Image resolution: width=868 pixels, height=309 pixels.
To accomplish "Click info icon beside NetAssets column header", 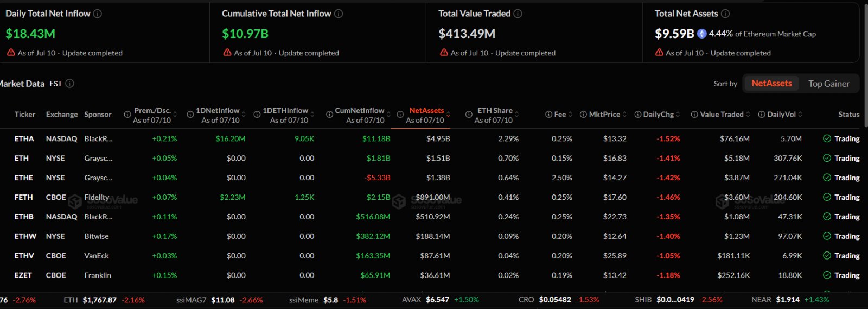I will (x=400, y=115).
